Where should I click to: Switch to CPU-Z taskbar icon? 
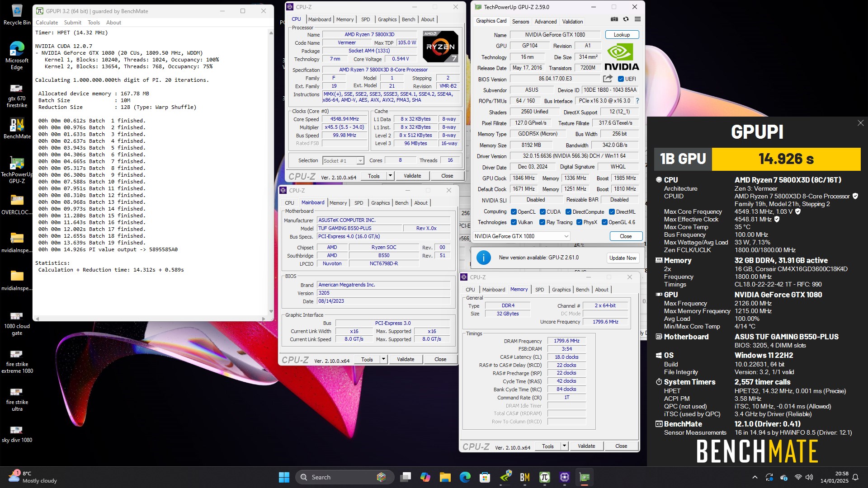point(564,477)
